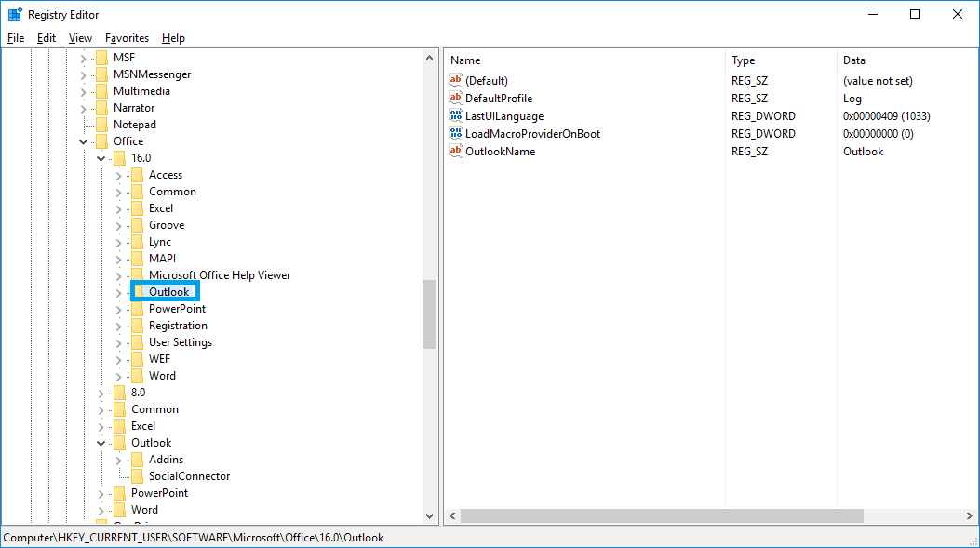The height and width of the screenshot is (548, 980).
Task: Click the 0x00000409 (1033) data cell
Action: click(886, 116)
